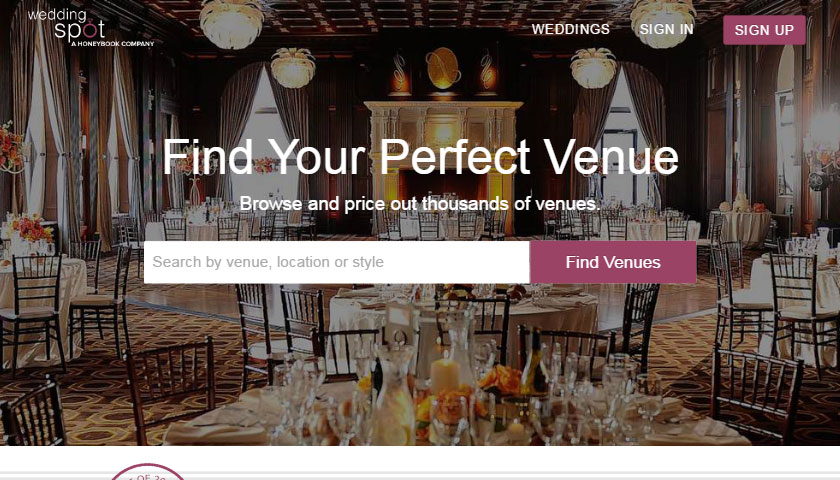Click the 'Browse and price out thousands' subheading
This screenshot has width=840, height=480.
420,204
